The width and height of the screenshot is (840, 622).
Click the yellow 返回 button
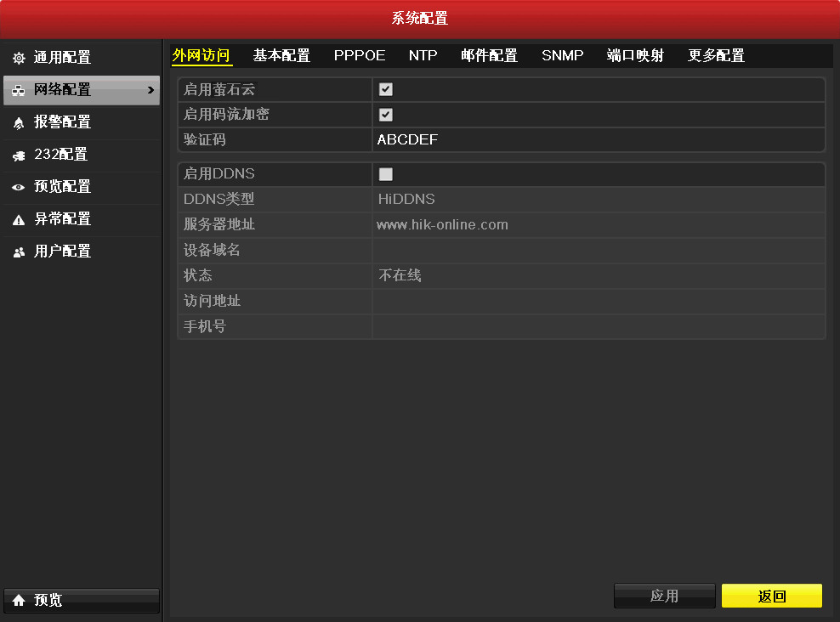tap(771, 597)
